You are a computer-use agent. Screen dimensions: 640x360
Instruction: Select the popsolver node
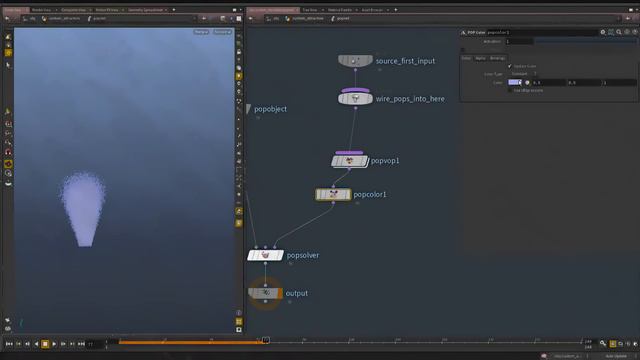click(265, 256)
